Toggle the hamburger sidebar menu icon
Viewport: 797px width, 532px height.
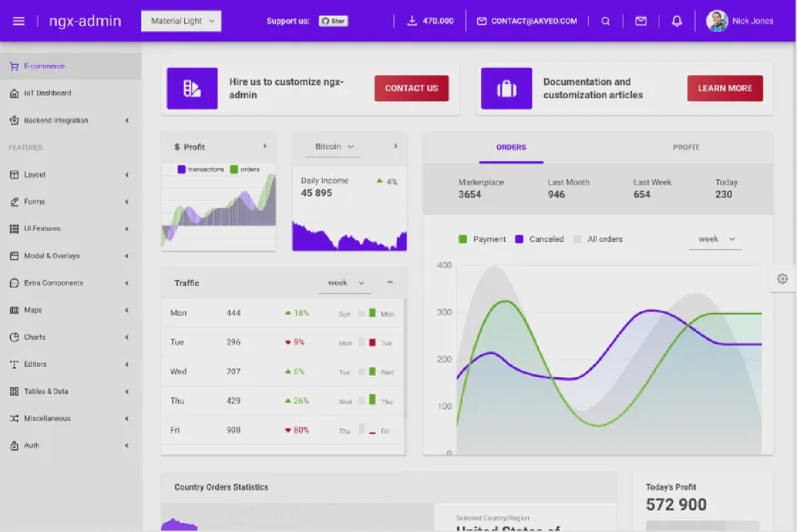tap(19, 21)
